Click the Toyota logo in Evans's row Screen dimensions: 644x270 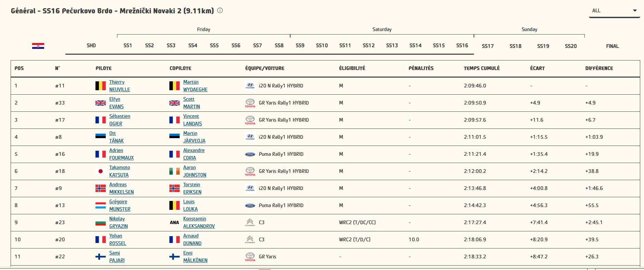click(250, 103)
